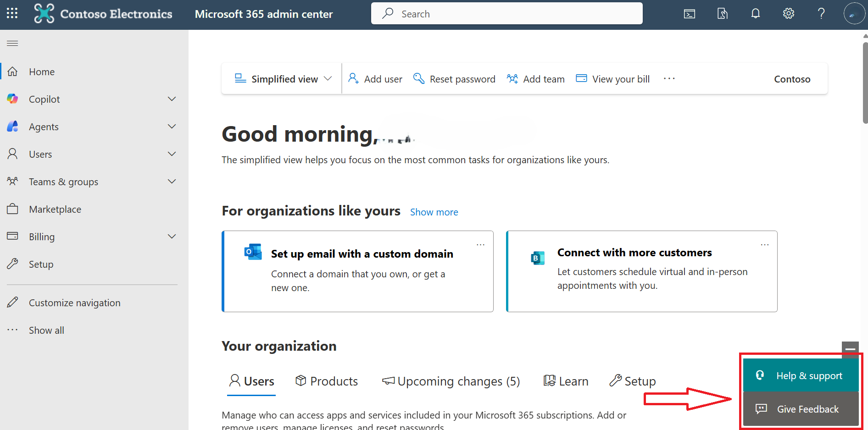
Task: Click the Setup wrench icon in sidebar
Action: pos(13,264)
